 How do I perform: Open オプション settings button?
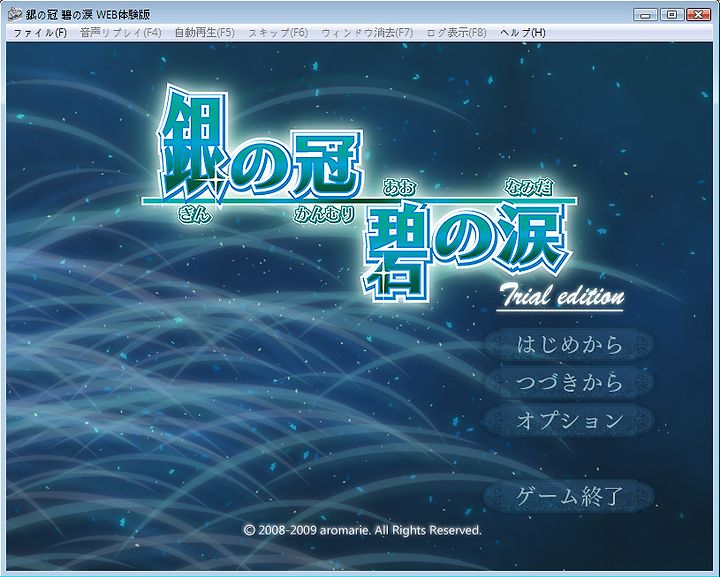569,420
